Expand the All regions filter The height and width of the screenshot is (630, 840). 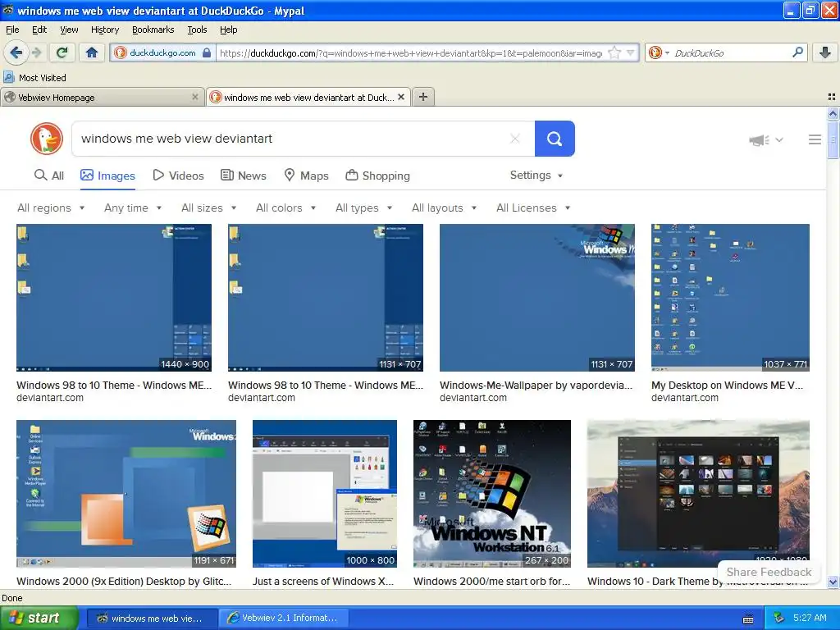pos(51,208)
